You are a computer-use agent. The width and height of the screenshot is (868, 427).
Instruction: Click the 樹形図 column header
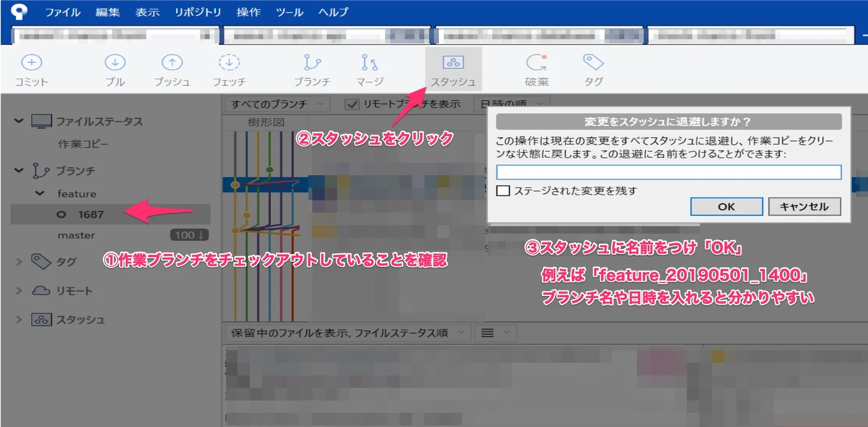pos(266,122)
